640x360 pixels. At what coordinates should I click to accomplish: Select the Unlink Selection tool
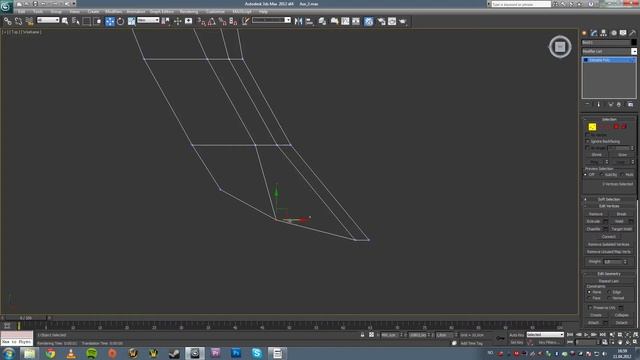18,21
